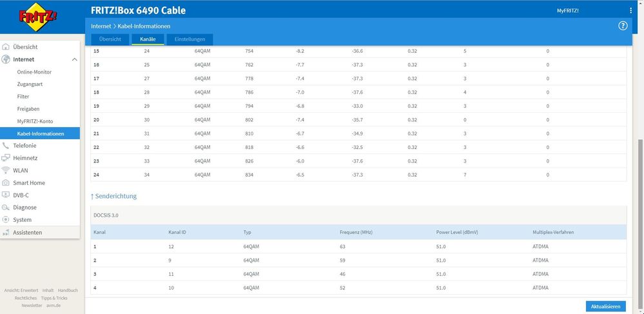Open the Handbuch footer link

click(x=68, y=290)
